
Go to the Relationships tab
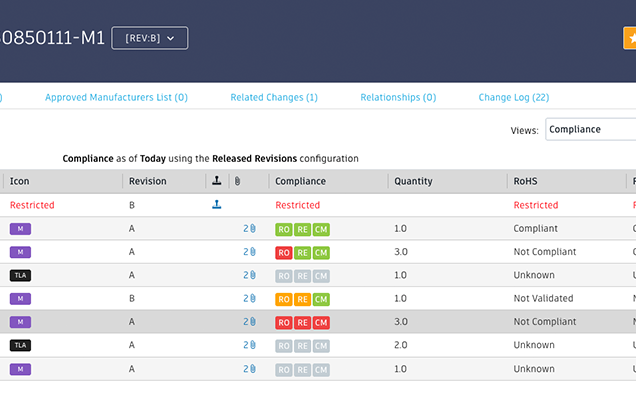click(398, 98)
